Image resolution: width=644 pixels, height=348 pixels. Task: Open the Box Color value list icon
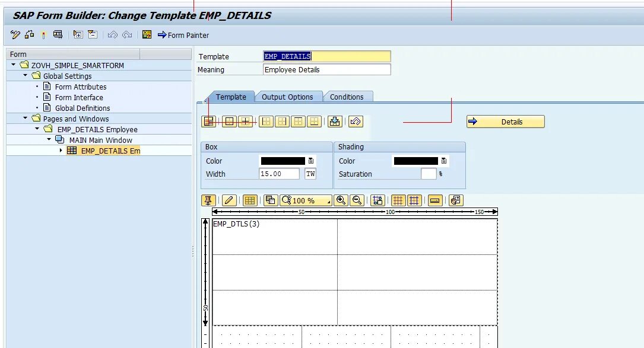(311, 161)
